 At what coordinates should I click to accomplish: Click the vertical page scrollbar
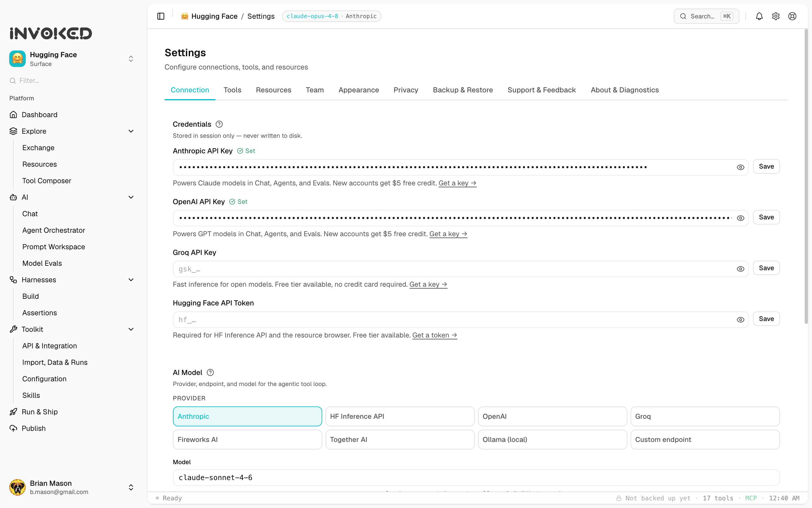coord(806,177)
